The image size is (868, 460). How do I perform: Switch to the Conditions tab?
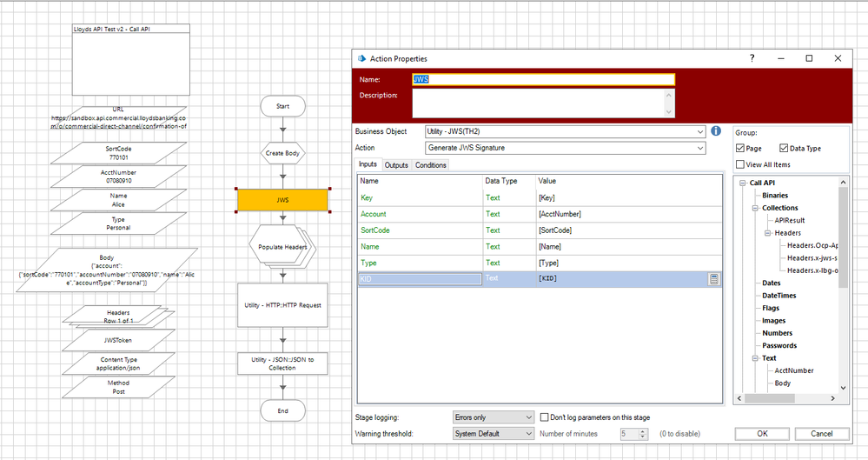(430, 165)
